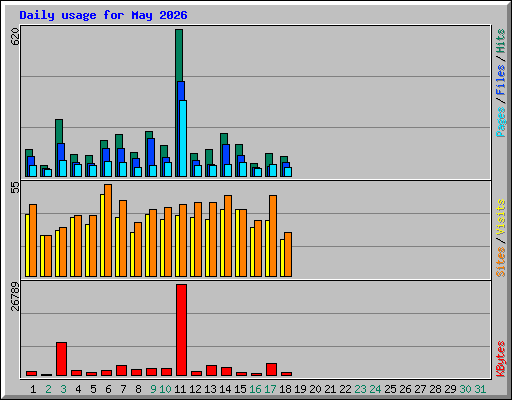512x400 pixels.
Task: Click day 11 on the x-axis
Action: coord(180,389)
